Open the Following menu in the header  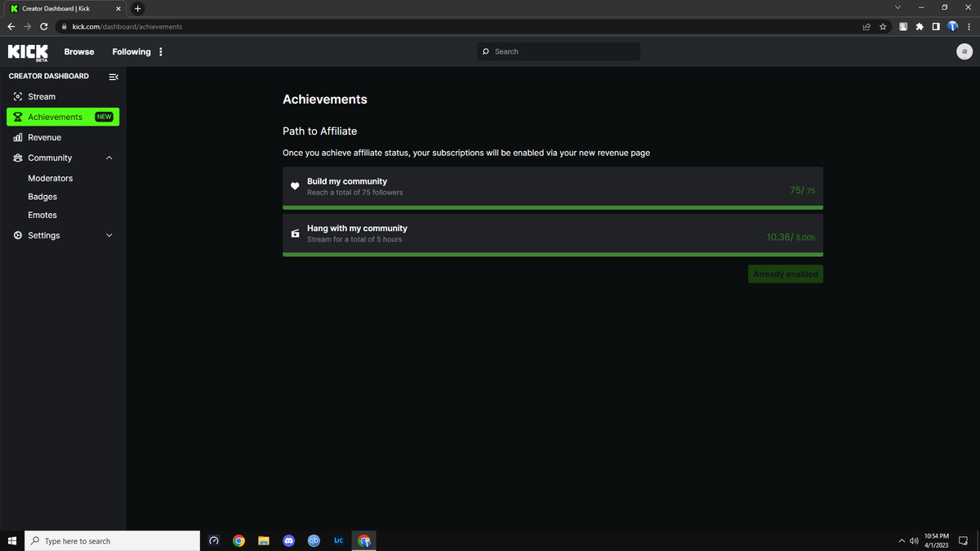[131, 51]
